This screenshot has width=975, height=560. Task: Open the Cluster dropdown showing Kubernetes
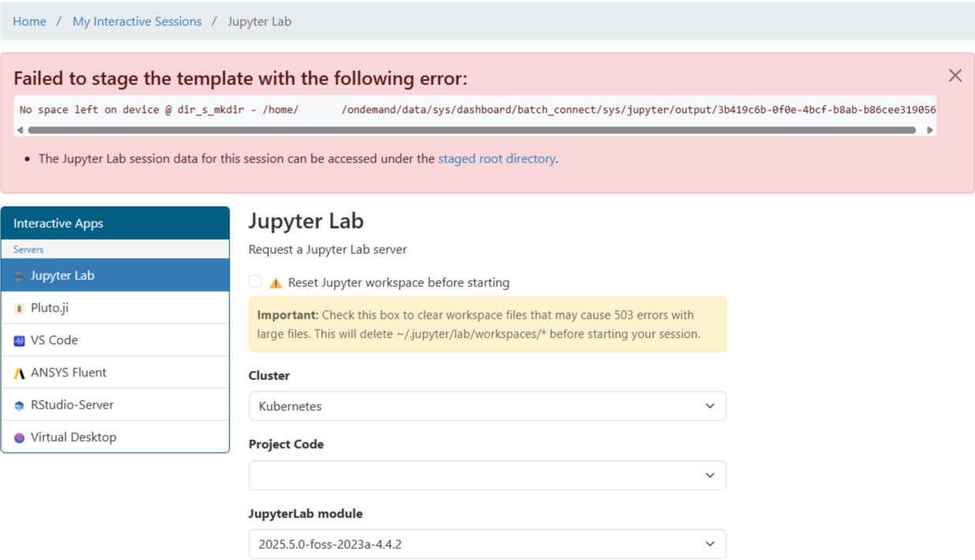tap(487, 406)
